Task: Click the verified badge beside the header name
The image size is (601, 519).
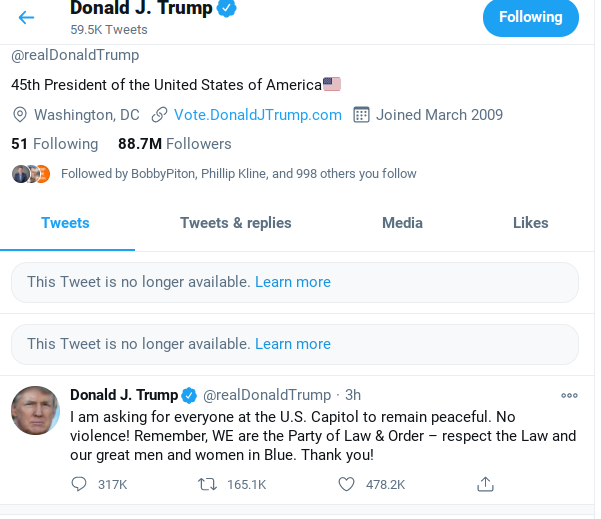Action: [228, 9]
